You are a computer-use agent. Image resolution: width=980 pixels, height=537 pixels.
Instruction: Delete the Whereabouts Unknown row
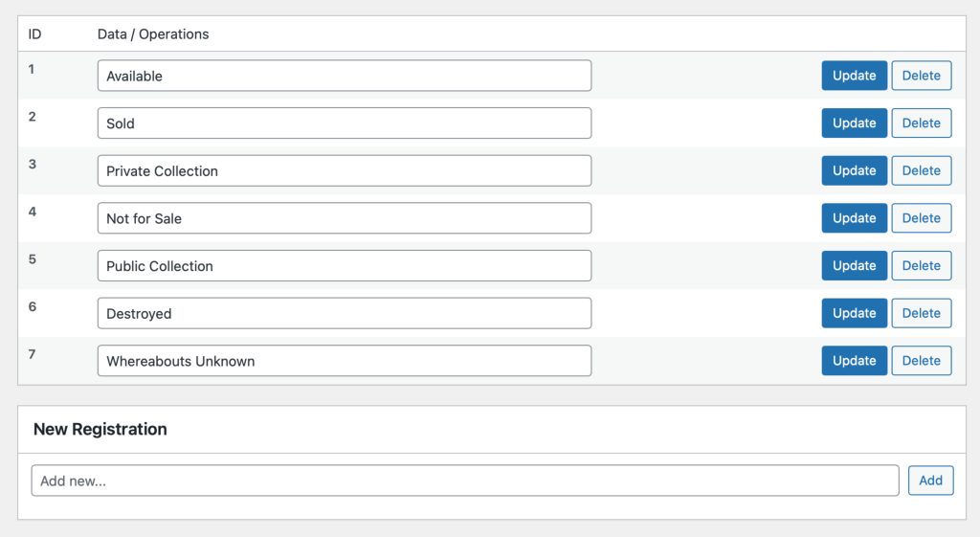point(921,361)
